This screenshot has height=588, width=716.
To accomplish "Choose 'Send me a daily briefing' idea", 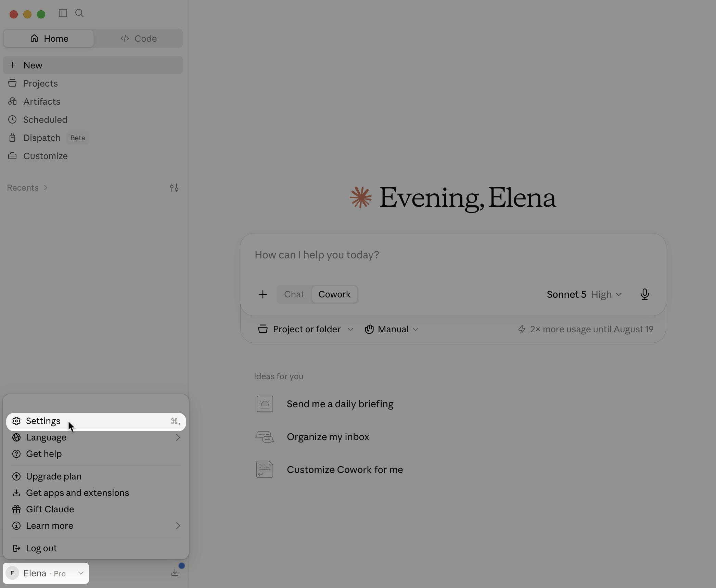I will point(340,404).
